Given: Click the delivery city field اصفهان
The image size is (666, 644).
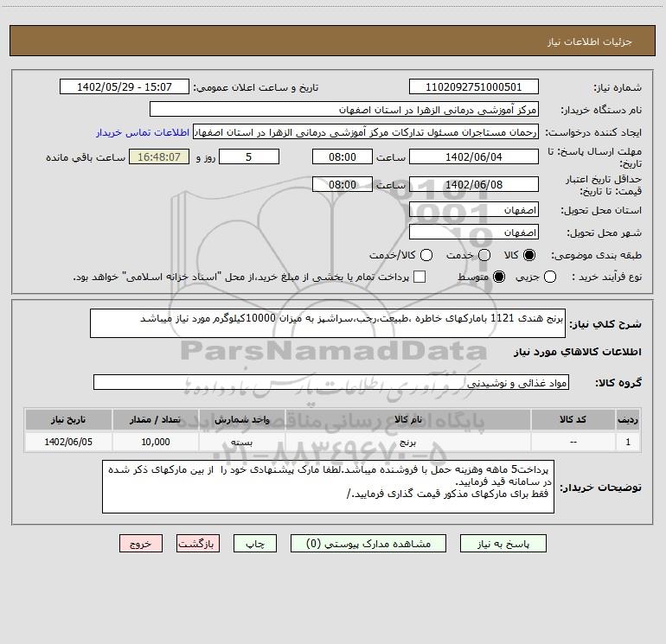Looking at the screenshot, I should coord(474,233).
